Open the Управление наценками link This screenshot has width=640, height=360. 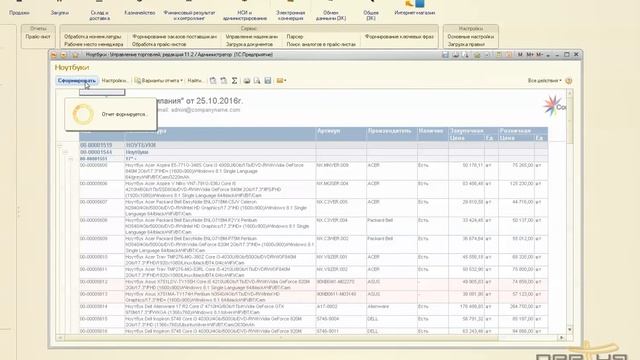pos(251,37)
